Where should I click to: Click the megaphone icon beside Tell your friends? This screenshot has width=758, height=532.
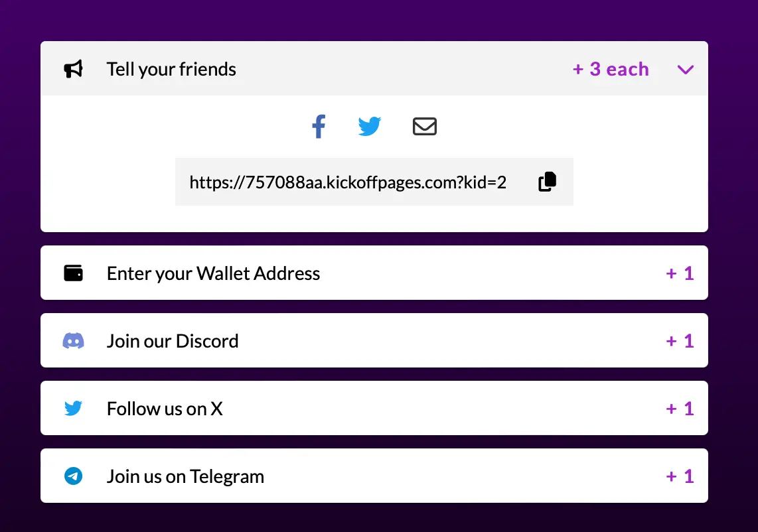click(73, 69)
